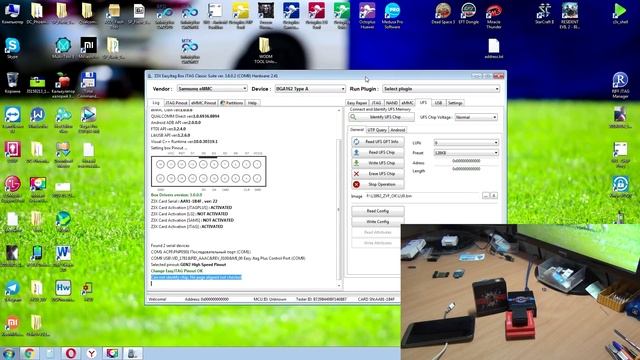This screenshot has height=360, width=640.
Task: Expand the Preset 128KB dropdown
Action: tap(466, 153)
